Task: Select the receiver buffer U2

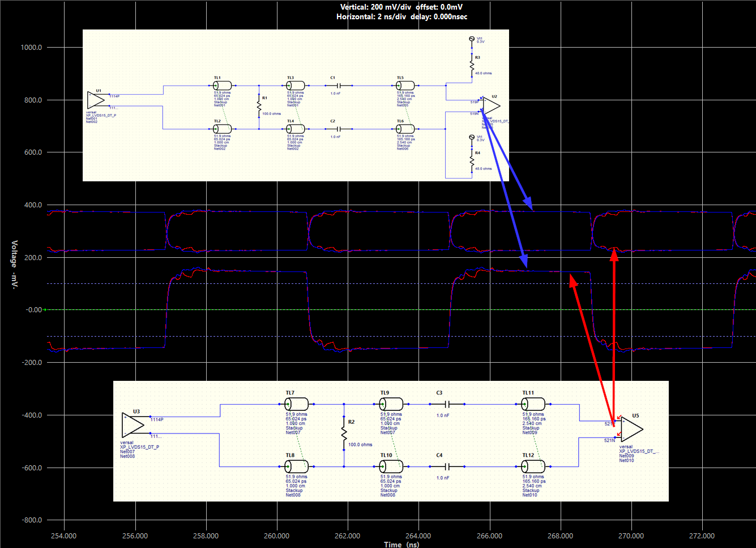Action: [x=490, y=107]
